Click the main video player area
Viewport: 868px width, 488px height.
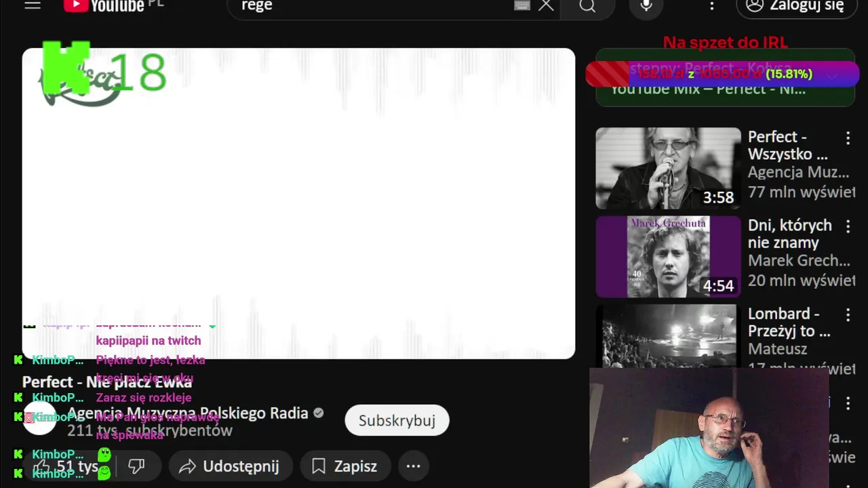[298, 203]
